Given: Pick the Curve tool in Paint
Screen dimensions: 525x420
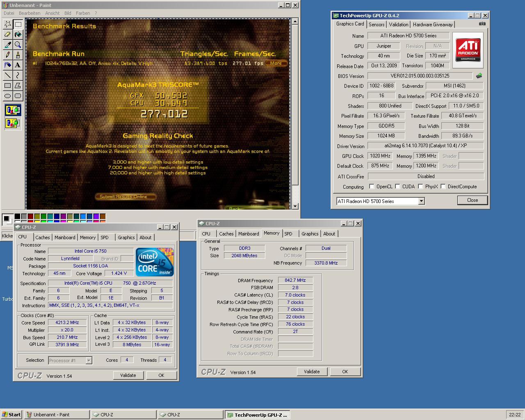Looking at the screenshot, I should click(18, 75).
